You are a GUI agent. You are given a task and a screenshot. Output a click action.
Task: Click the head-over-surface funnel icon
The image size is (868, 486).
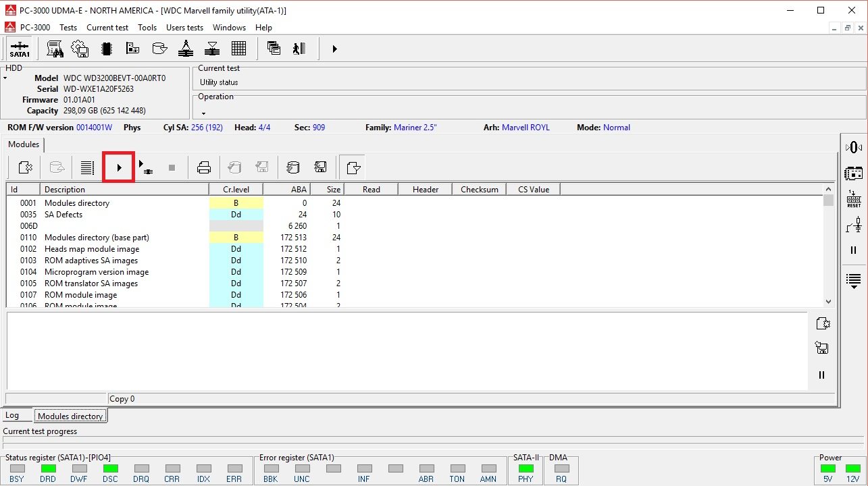pyautogui.click(x=212, y=49)
